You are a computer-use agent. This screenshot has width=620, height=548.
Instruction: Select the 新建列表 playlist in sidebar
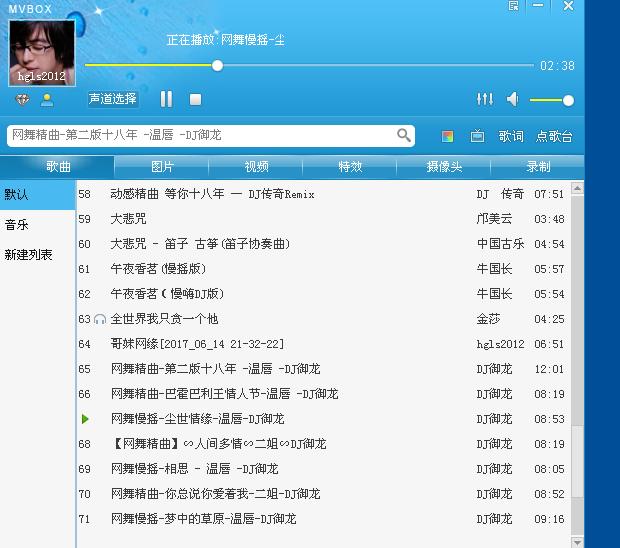tap(29, 255)
